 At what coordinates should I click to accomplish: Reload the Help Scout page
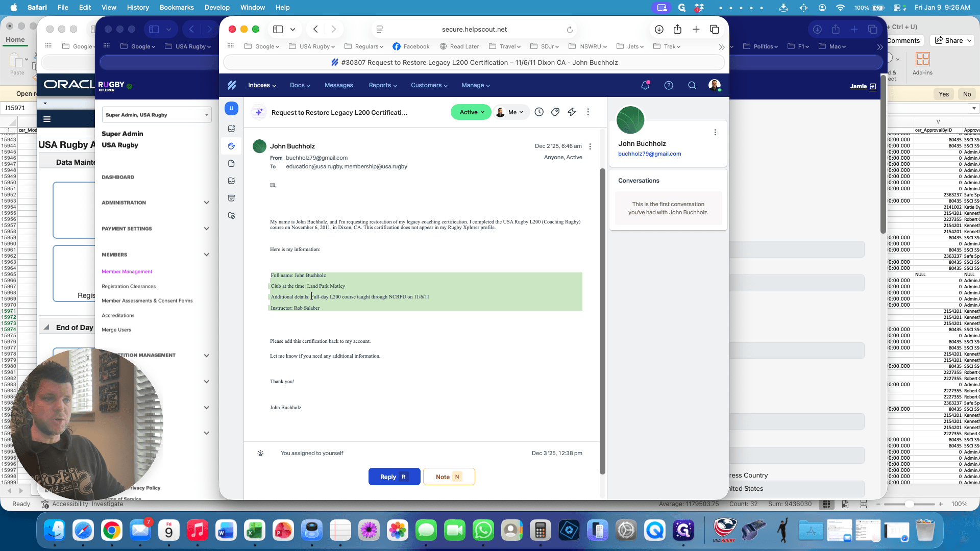(x=570, y=30)
